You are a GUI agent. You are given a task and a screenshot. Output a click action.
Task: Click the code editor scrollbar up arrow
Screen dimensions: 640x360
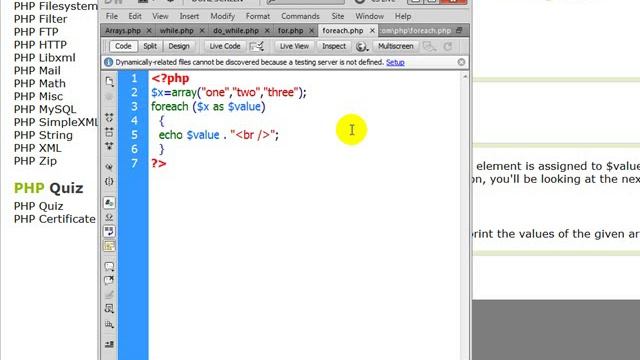pyautogui.click(x=464, y=77)
